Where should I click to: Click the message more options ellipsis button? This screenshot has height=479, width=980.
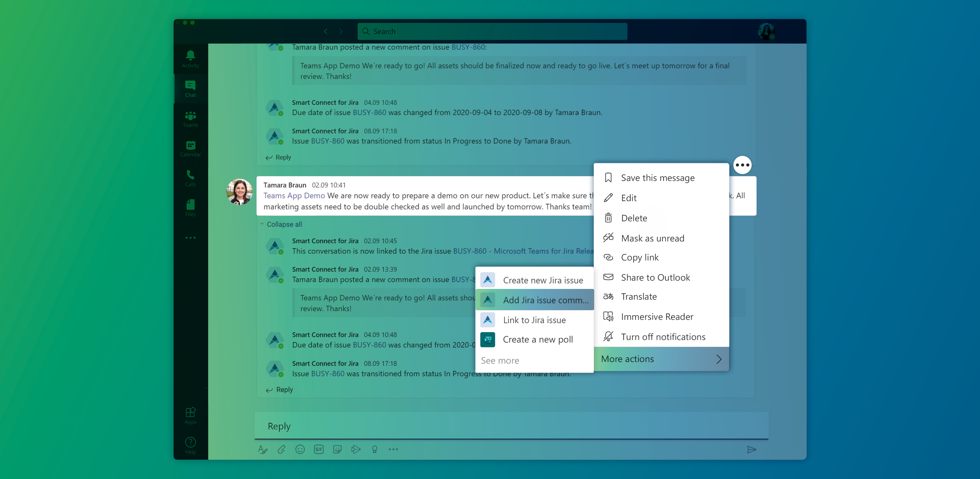(742, 165)
